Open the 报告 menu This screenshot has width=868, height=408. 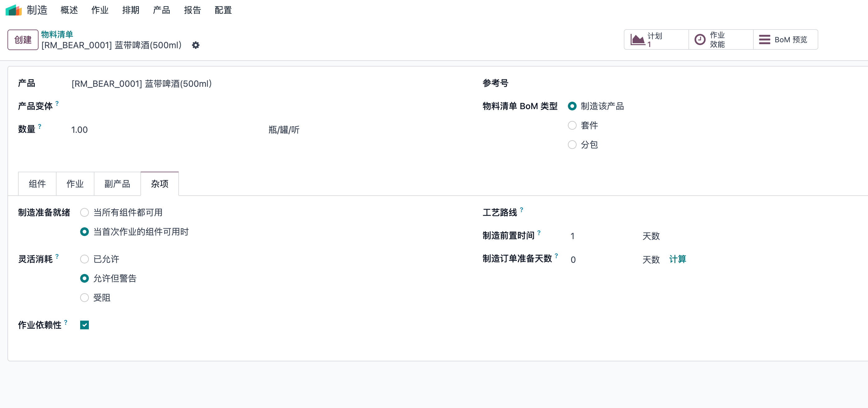pyautogui.click(x=192, y=10)
